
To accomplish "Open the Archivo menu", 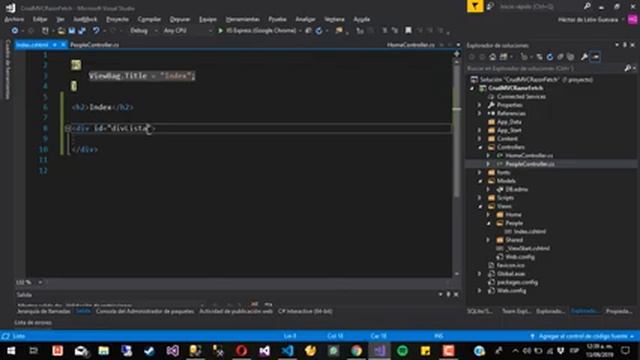I will click(x=14, y=19).
